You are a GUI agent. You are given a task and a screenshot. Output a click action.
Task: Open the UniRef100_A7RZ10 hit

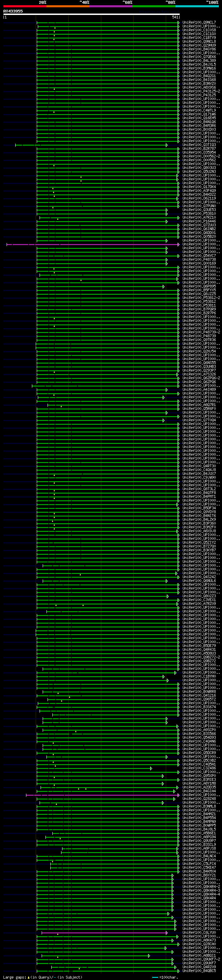click(x=199, y=218)
